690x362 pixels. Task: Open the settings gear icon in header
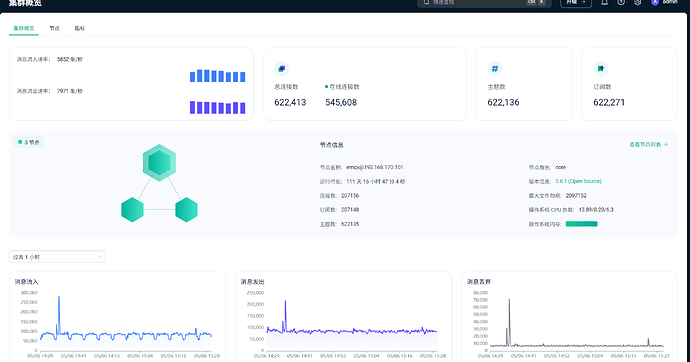click(x=638, y=2)
